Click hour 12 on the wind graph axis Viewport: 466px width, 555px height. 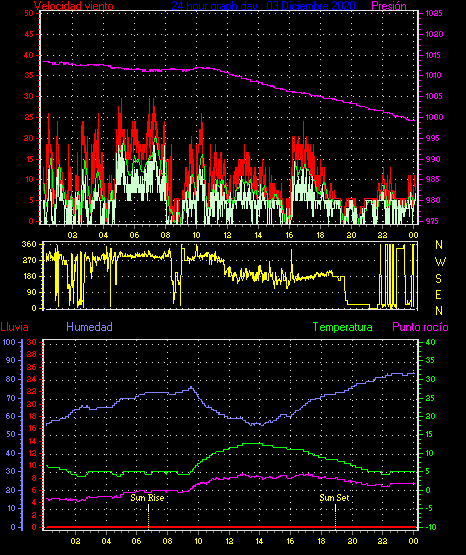(227, 235)
